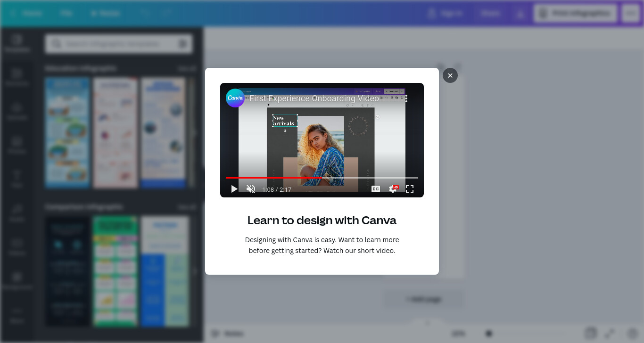
Task: Click the video frame showing New arrivals design
Action: pos(322,140)
